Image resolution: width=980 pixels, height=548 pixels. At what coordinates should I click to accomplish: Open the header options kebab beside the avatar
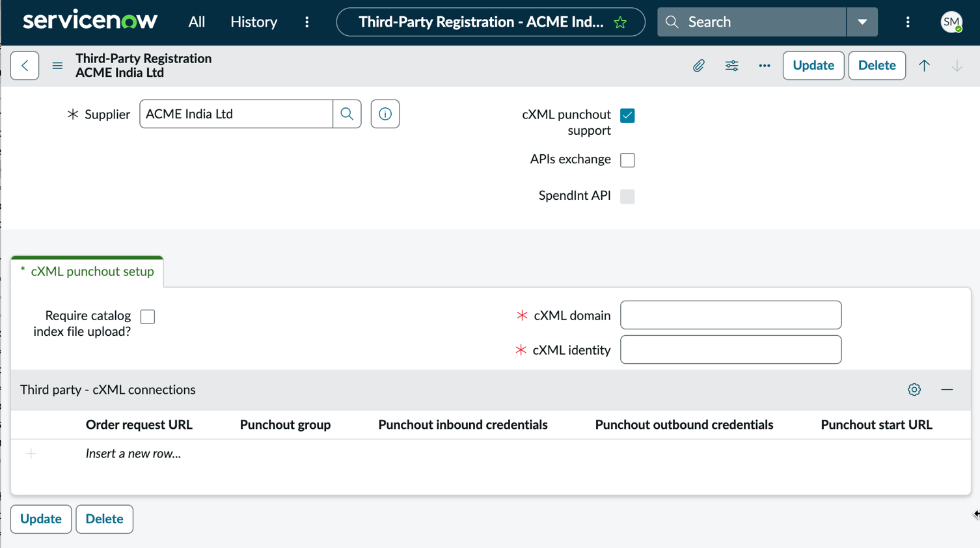[908, 22]
